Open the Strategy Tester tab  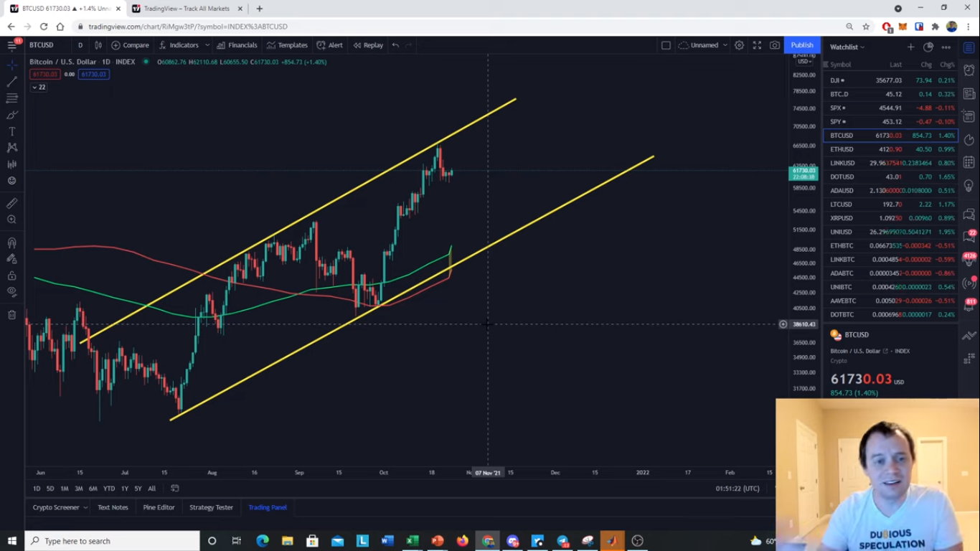[211, 507]
